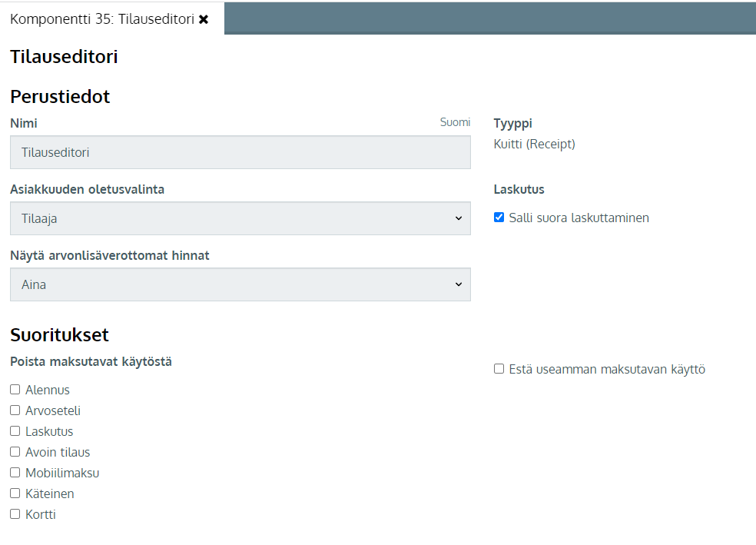Image resolution: width=756 pixels, height=545 pixels.
Task: Tick the Alennus checkbox
Action: tap(15, 389)
